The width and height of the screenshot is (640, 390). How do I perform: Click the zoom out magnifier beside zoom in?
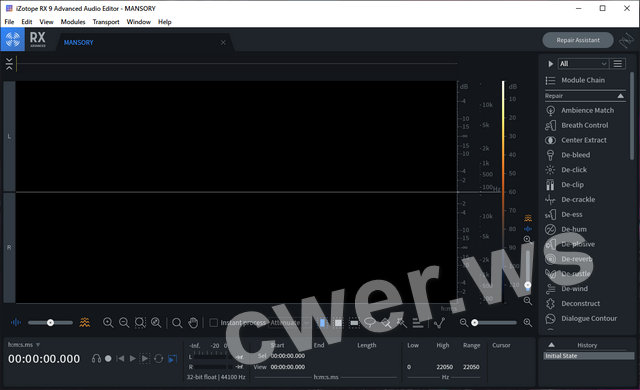pyautogui.click(x=124, y=323)
